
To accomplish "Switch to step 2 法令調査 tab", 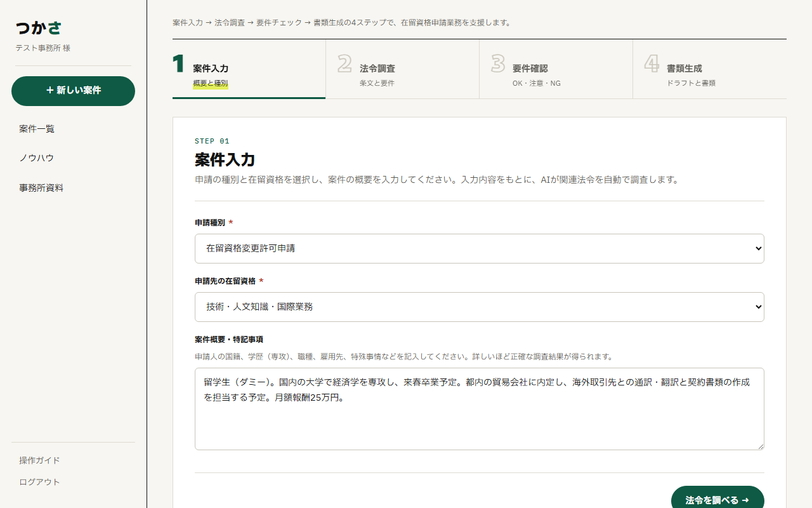I will tap(402, 69).
